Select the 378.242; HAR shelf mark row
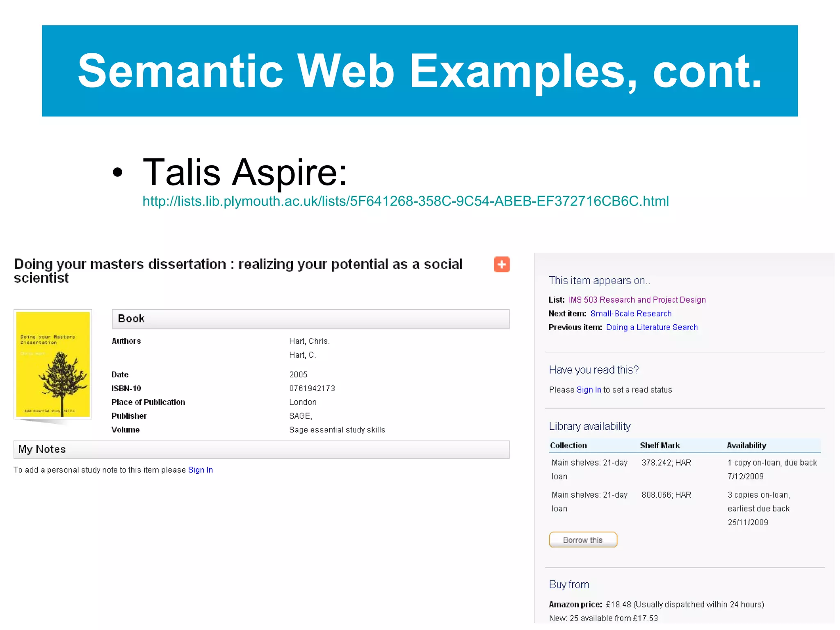 pos(666,463)
